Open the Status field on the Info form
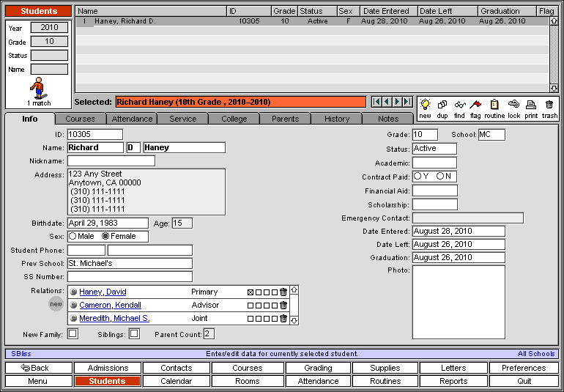 (x=434, y=149)
